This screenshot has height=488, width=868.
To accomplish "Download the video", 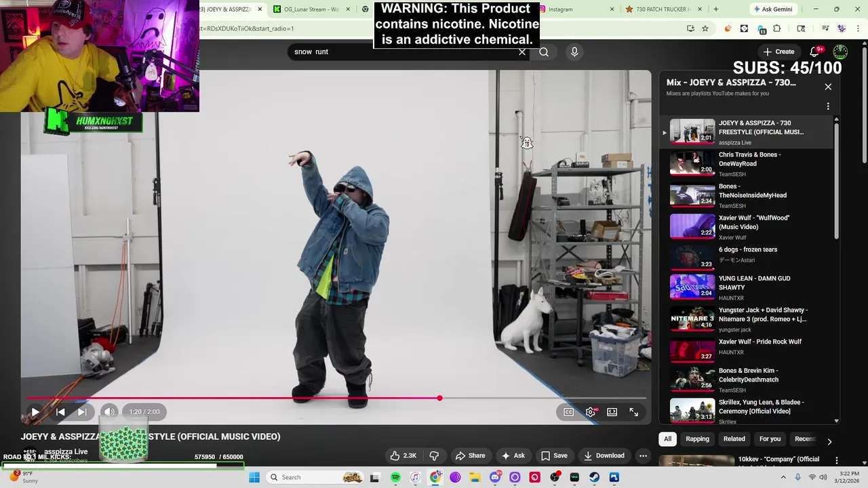I will [604, 455].
